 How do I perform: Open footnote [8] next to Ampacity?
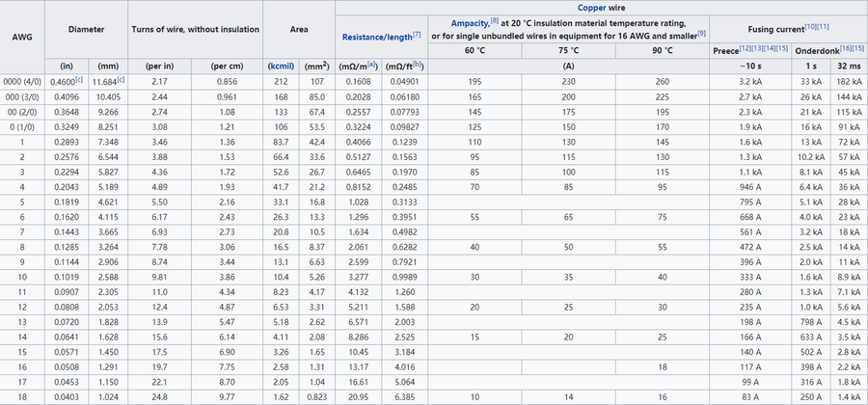(x=495, y=21)
